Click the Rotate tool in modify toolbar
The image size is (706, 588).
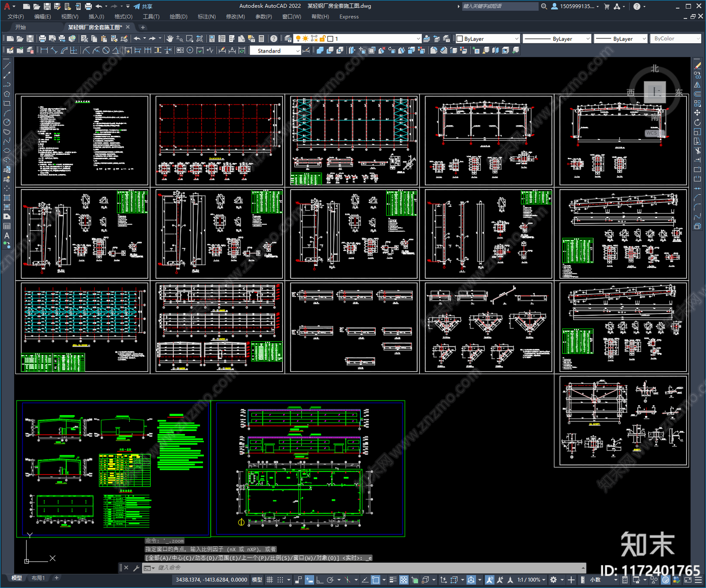698,122
